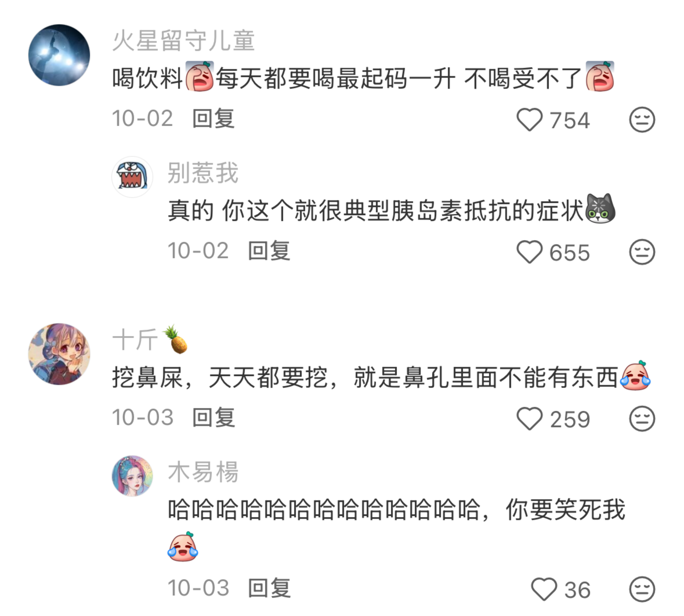
Task: Like 别惹我's reply with 655 likes
Action: (529, 252)
